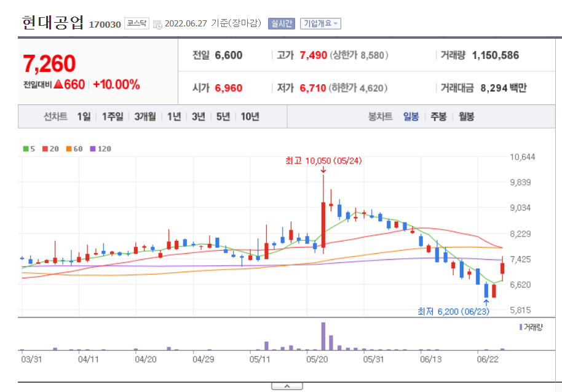
Task: Click the 거래량 volume legend marker
Action: click(x=521, y=327)
